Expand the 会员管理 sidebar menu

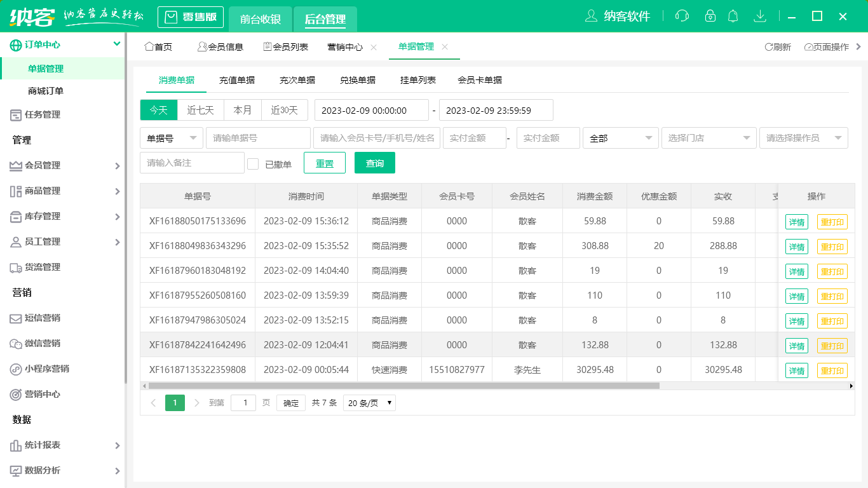[x=43, y=165]
